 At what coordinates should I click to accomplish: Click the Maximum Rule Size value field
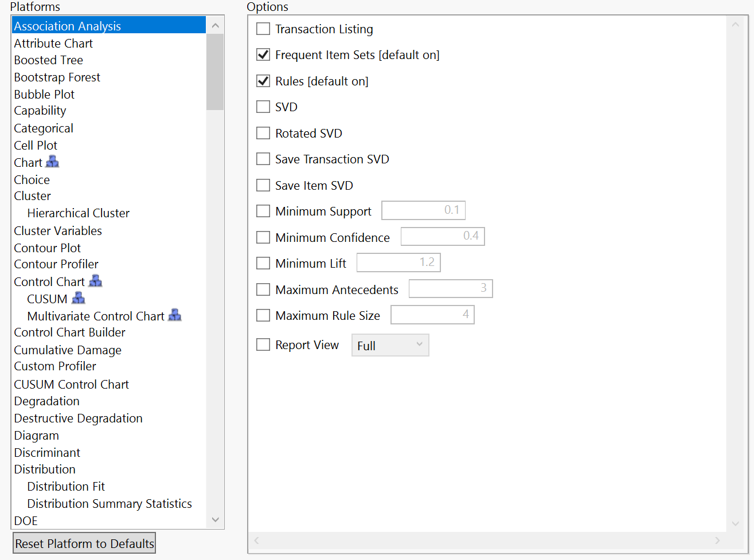[x=432, y=314]
